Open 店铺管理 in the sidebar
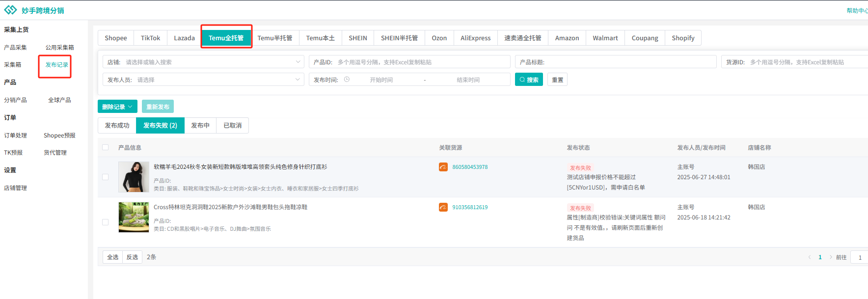Viewport: 868px width, 299px height. click(x=15, y=188)
